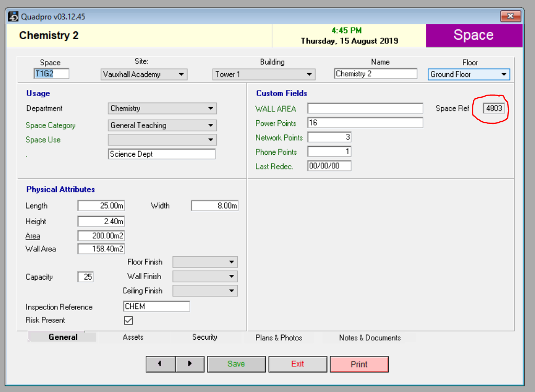This screenshot has width=535, height=392.
Task: Click the Chemistry 2 record title
Action: pos(49,36)
